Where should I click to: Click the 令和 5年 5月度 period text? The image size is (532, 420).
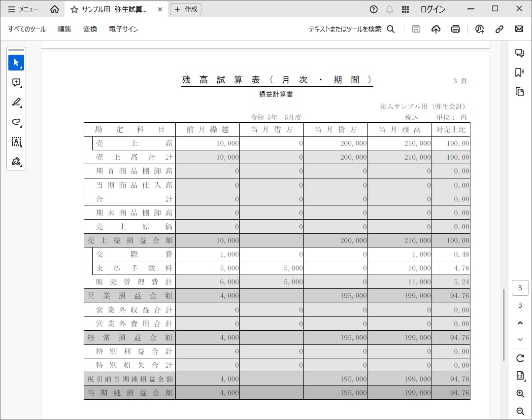(x=276, y=117)
